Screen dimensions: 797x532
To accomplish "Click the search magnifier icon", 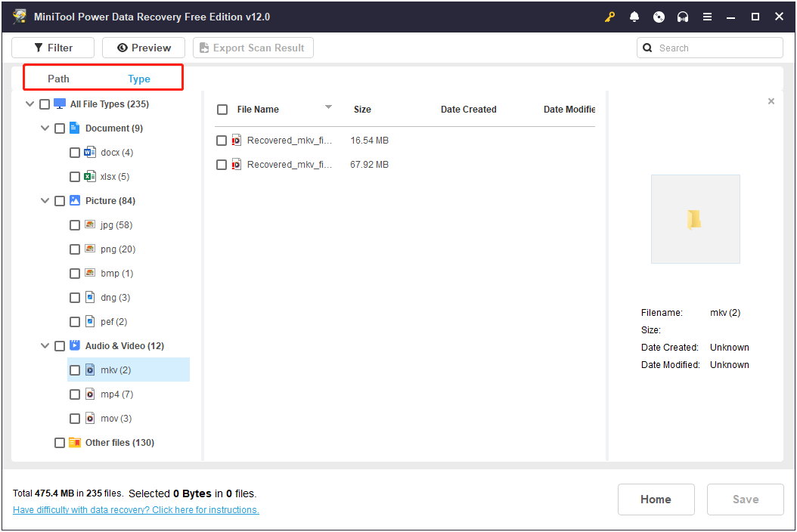I will 647,48.
